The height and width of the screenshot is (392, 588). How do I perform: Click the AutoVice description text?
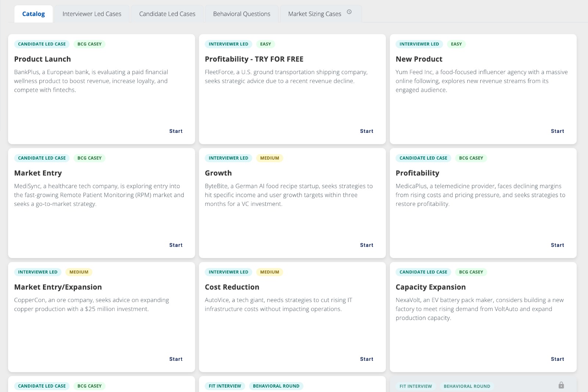[x=279, y=305]
